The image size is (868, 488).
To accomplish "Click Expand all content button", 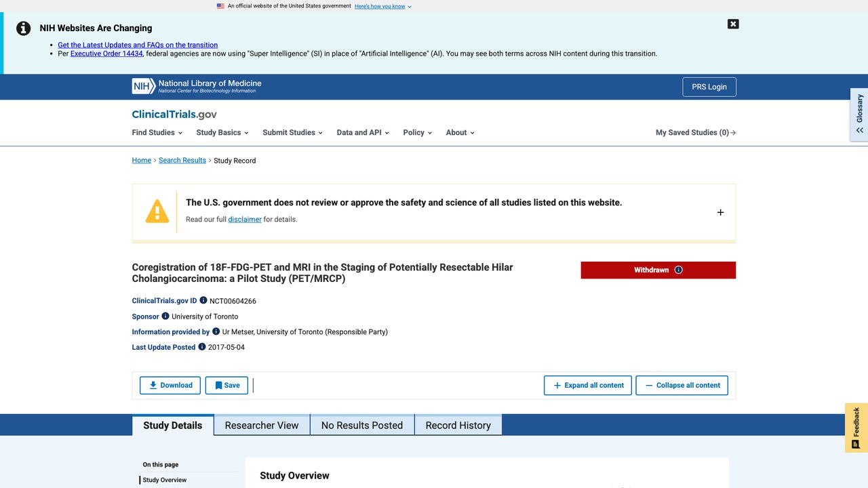I will click(588, 385).
